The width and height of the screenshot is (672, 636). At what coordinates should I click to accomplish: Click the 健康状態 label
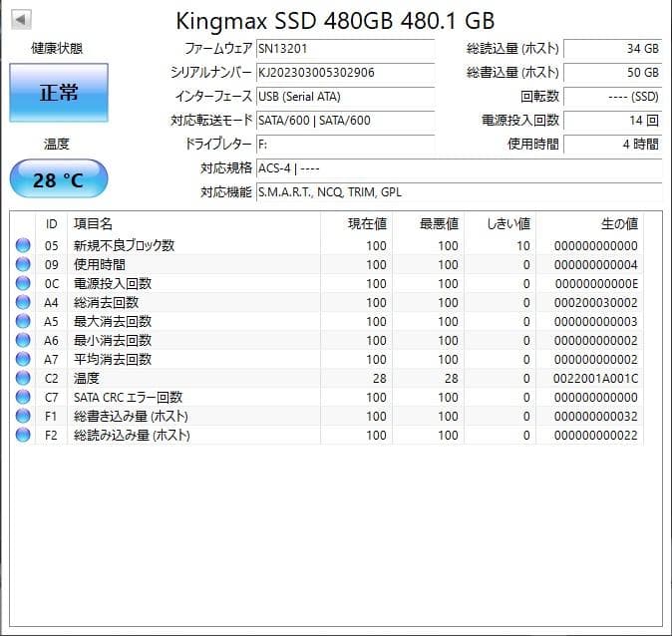click(x=57, y=48)
